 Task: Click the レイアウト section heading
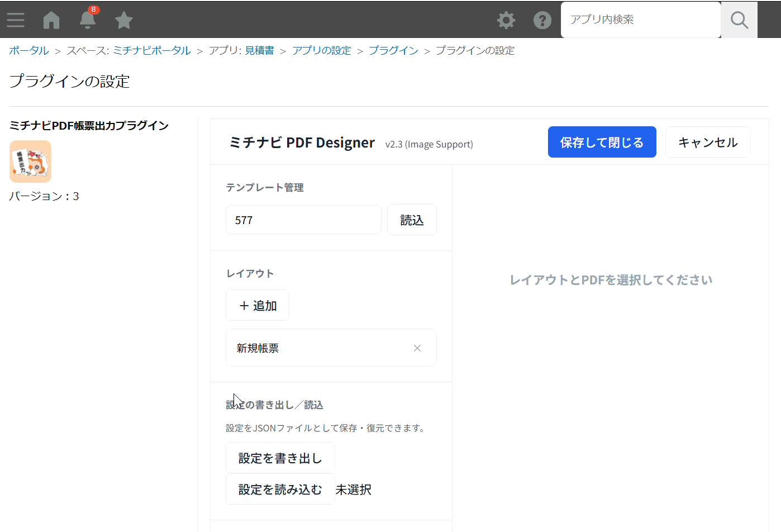[250, 274]
